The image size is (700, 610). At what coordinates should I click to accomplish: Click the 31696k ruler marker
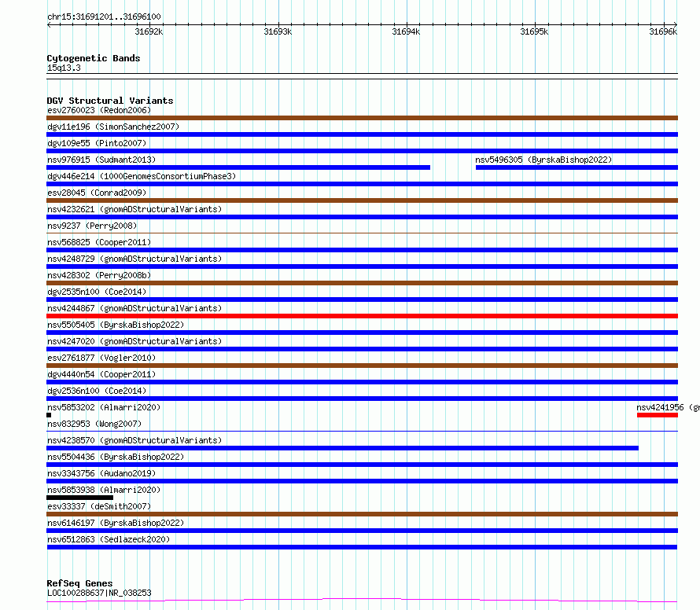[663, 31]
